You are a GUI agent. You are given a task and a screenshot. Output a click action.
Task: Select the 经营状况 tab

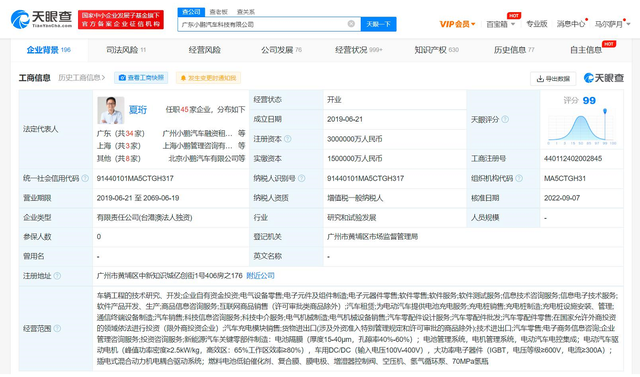click(358, 50)
